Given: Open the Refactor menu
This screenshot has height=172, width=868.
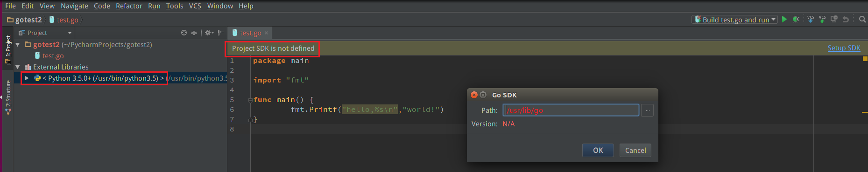Looking at the screenshot, I should (129, 6).
